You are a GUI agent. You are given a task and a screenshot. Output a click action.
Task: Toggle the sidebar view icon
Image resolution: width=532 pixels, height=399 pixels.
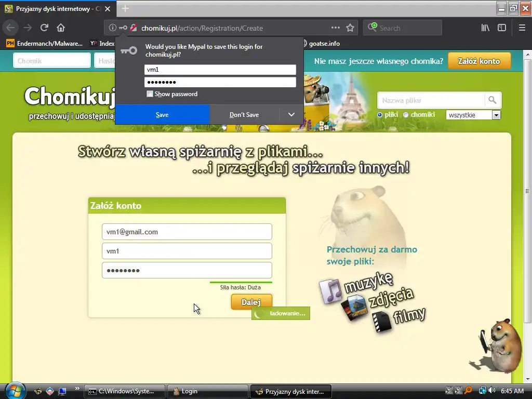point(502,28)
